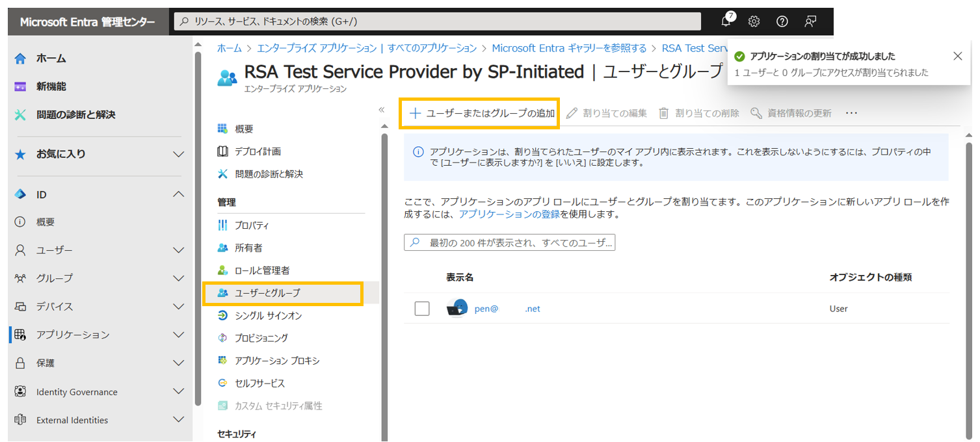Expand the ユーザー menu chevron
Viewport: 980px width, 442px height.
178,250
